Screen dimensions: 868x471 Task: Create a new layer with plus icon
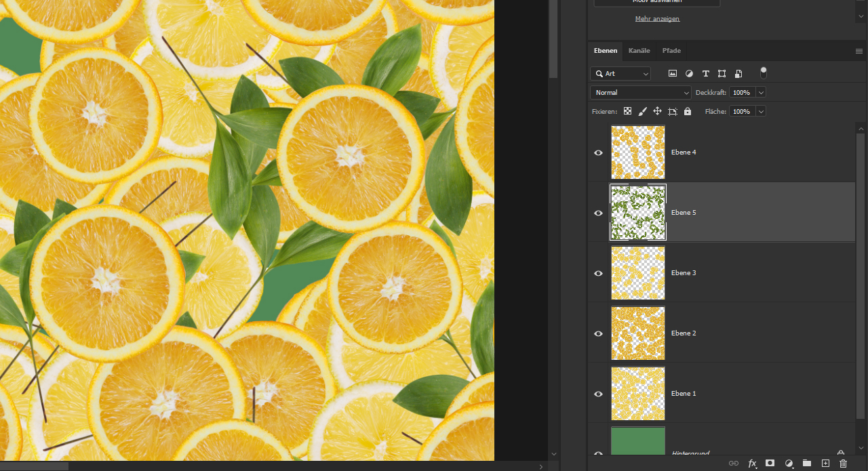(825, 464)
